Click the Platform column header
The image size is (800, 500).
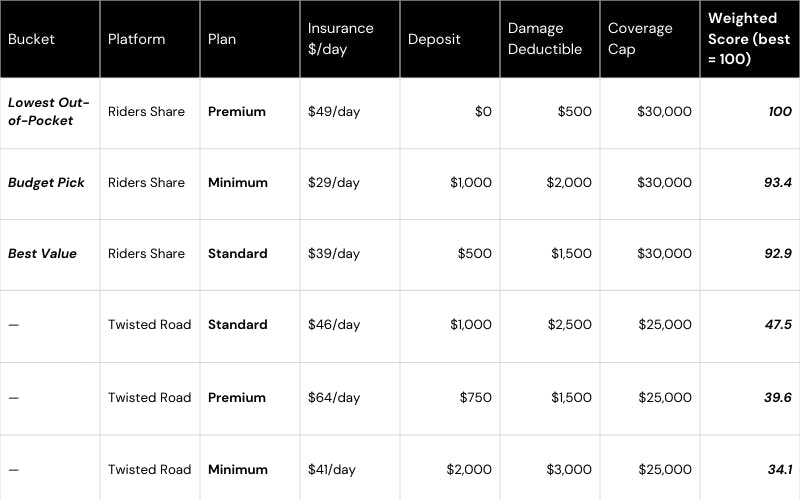click(137, 39)
